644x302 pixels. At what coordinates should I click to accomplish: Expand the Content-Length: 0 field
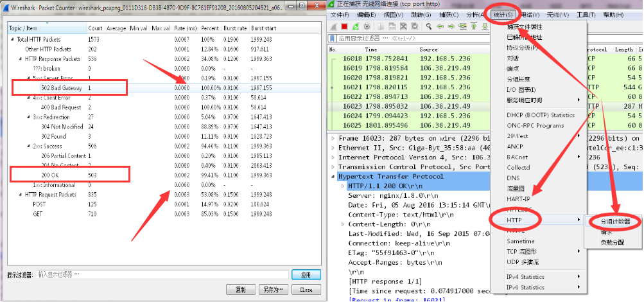(344, 224)
